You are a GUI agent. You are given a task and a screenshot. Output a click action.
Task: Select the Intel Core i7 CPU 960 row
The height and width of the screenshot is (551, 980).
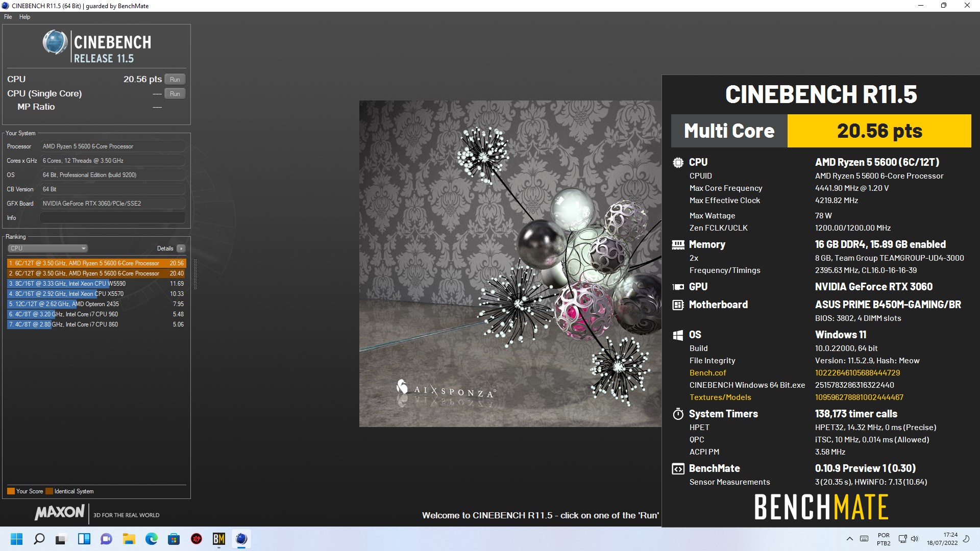click(96, 314)
